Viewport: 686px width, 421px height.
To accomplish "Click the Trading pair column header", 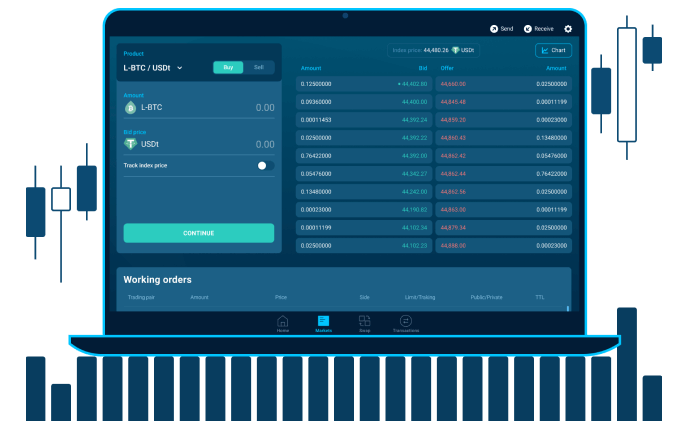I will [x=141, y=297].
